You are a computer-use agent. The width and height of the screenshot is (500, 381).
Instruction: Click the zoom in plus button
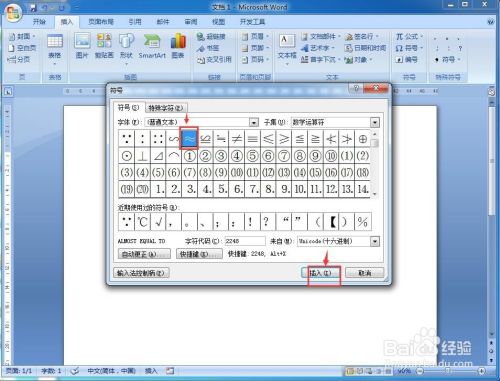pyautogui.click(x=481, y=371)
